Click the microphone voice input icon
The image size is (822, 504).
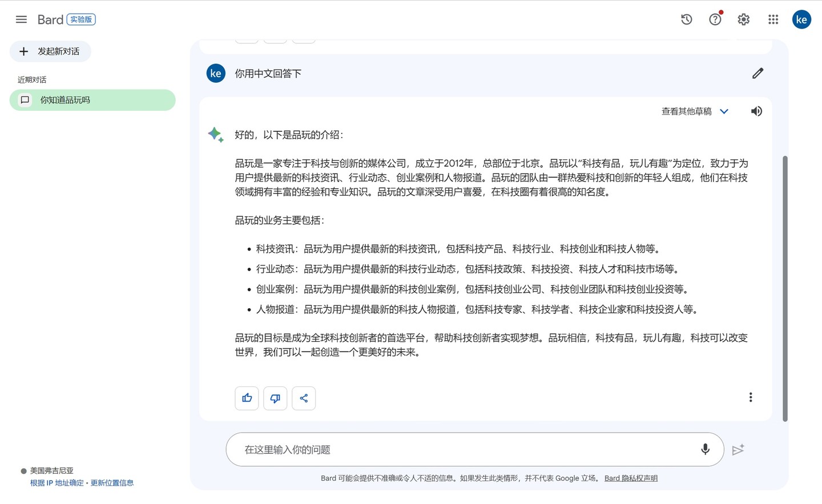pyautogui.click(x=705, y=449)
